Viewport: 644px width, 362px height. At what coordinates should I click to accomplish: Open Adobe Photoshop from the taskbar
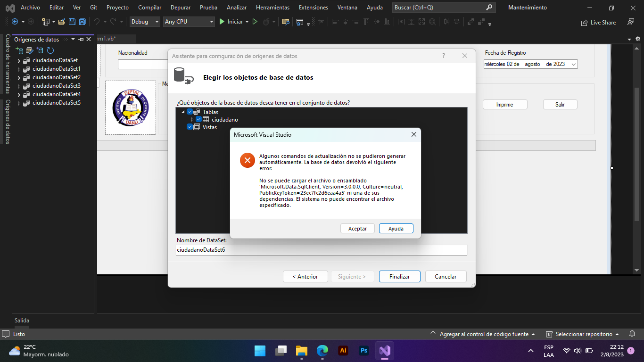[x=364, y=351]
